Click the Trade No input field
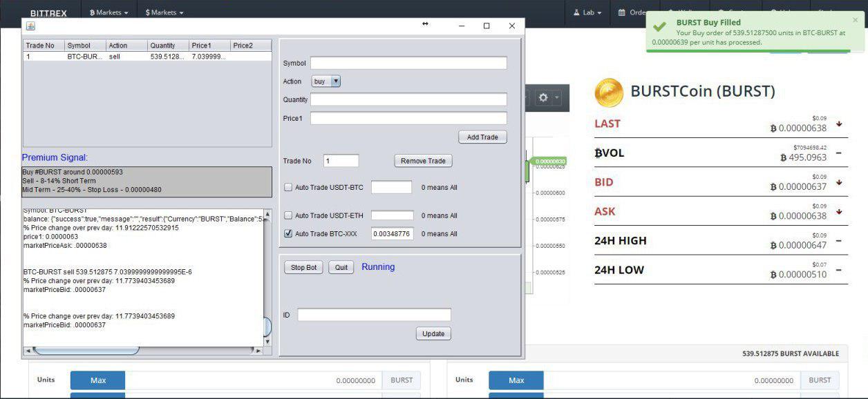 [x=341, y=161]
